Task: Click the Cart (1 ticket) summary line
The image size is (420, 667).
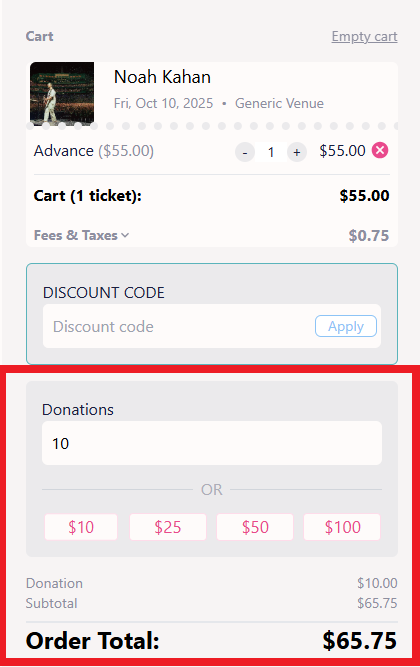Action: tap(211, 196)
